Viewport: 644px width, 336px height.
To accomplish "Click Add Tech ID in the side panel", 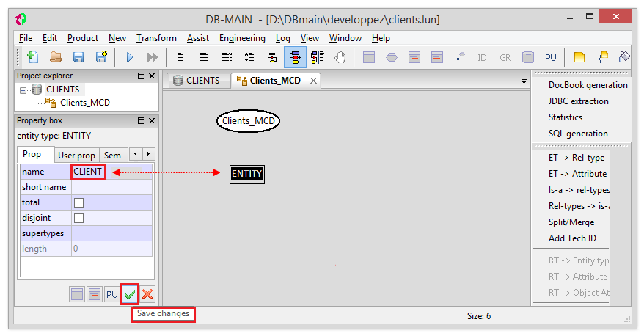I will 572,238.
